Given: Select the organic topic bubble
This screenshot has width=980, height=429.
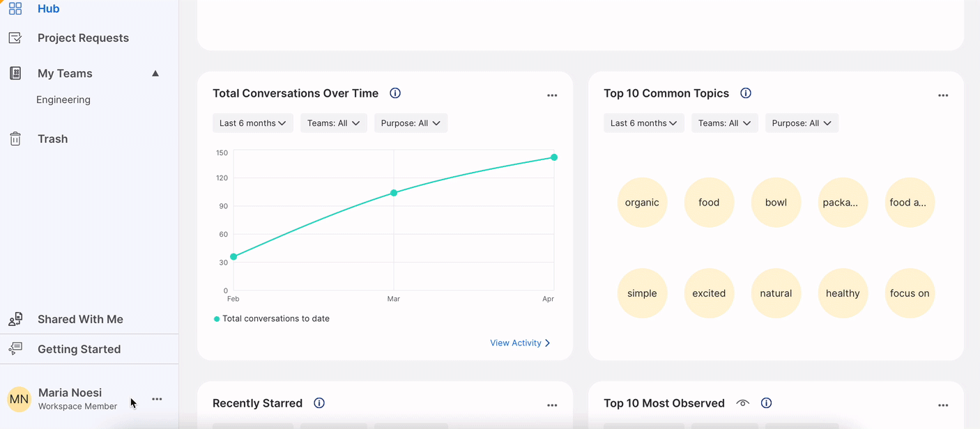Looking at the screenshot, I should pos(642,203).
